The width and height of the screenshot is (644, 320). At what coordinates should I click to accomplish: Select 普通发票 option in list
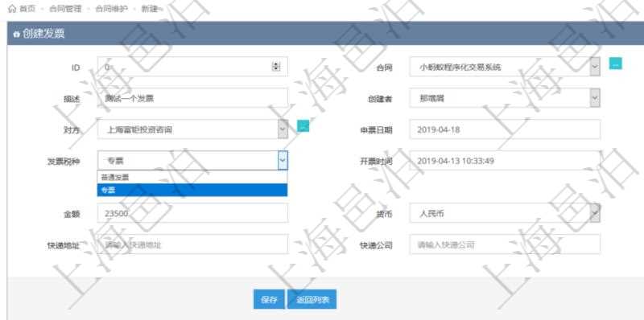click(192, 177)
